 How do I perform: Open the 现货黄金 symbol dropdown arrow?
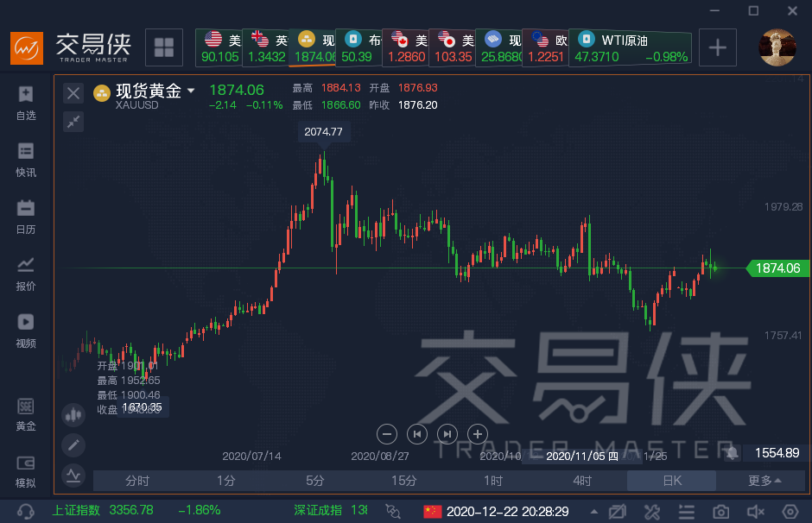coord(191,91)
